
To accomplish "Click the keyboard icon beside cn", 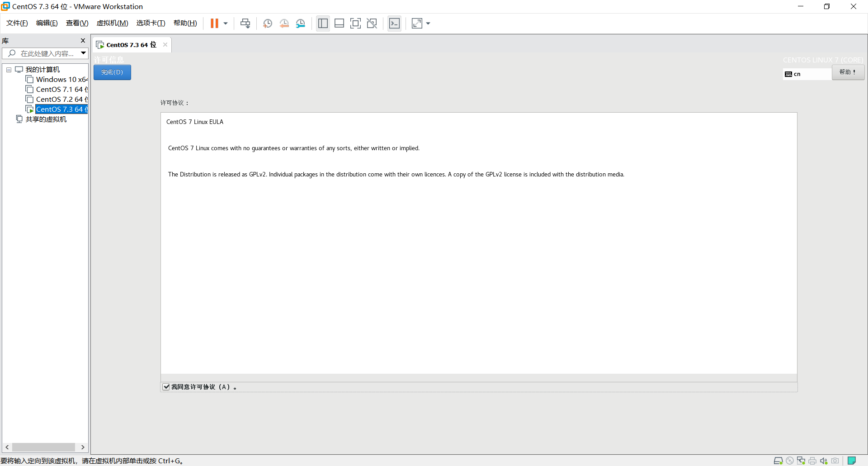I will tap(788, 74).
